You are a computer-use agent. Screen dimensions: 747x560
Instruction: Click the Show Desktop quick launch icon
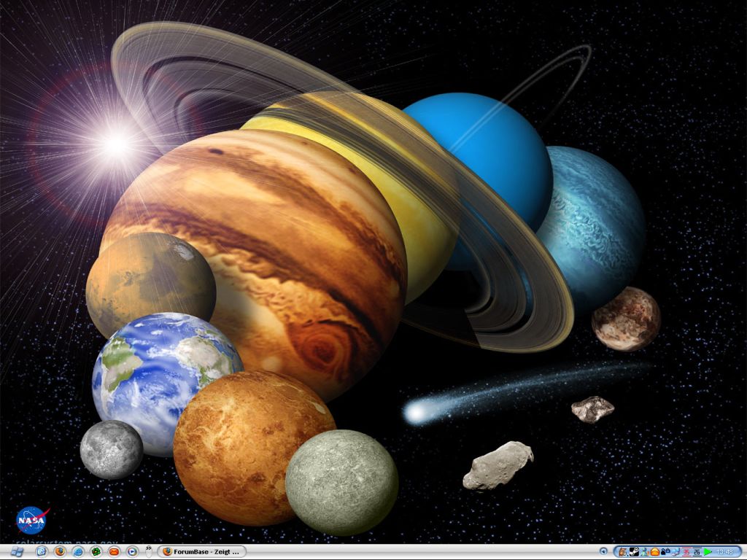tap(42, 551)
